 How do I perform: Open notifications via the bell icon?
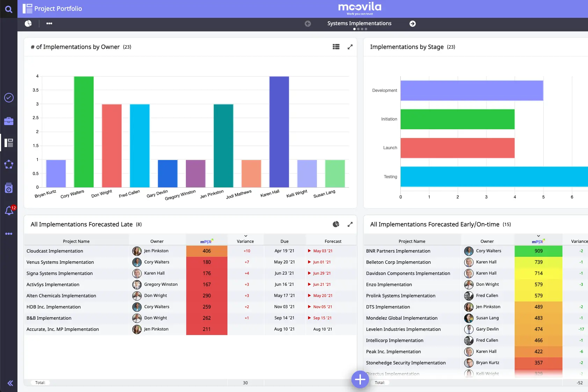point(9,210)
